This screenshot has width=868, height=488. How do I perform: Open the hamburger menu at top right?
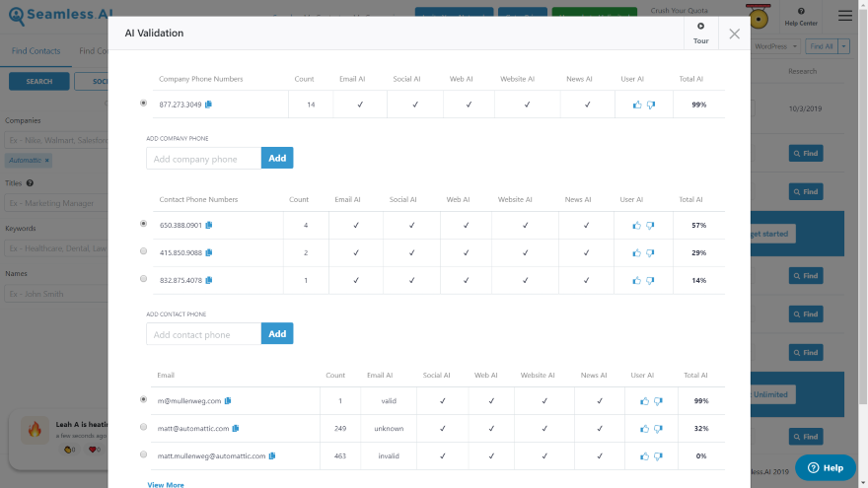(844, 16)
